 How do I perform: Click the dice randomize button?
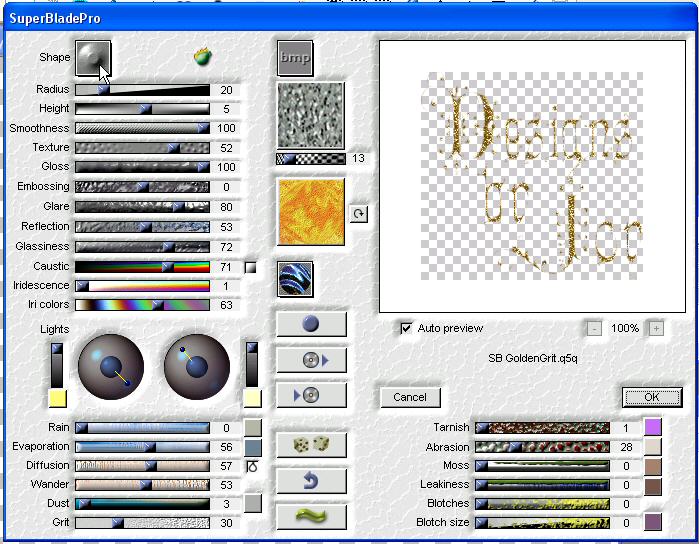311,444
